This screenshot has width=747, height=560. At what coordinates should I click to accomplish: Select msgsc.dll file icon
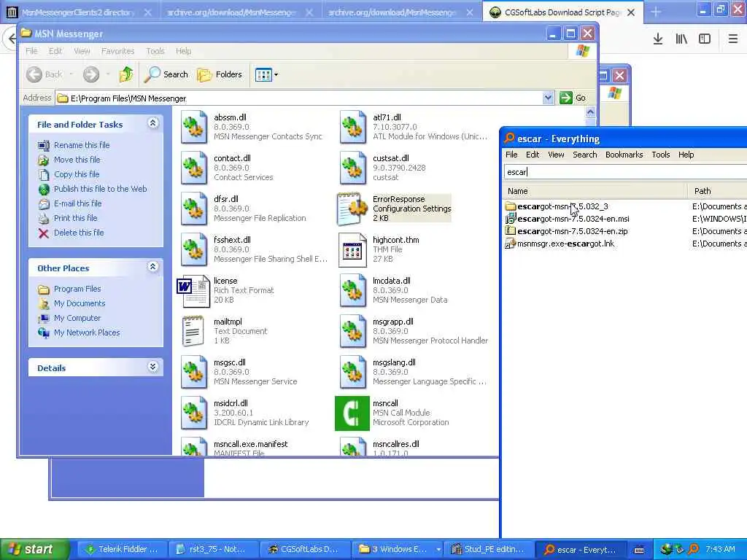pyautogui.click(x=194, y=373)
